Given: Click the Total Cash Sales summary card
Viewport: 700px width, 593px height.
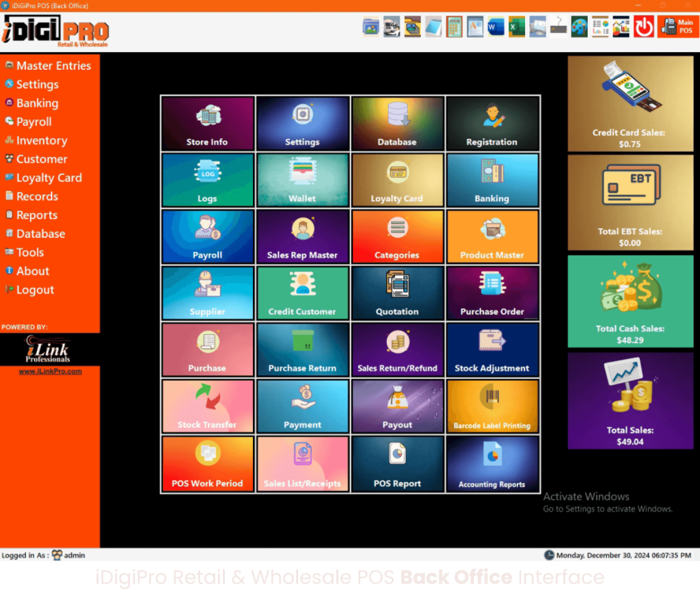Looking at the screenshot, I should (630, 302).
